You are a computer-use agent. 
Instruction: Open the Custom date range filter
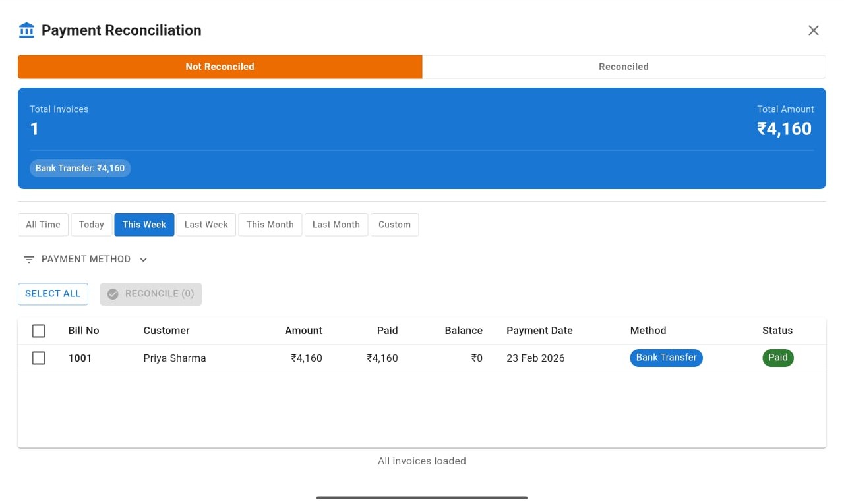[x=394, y=225]
